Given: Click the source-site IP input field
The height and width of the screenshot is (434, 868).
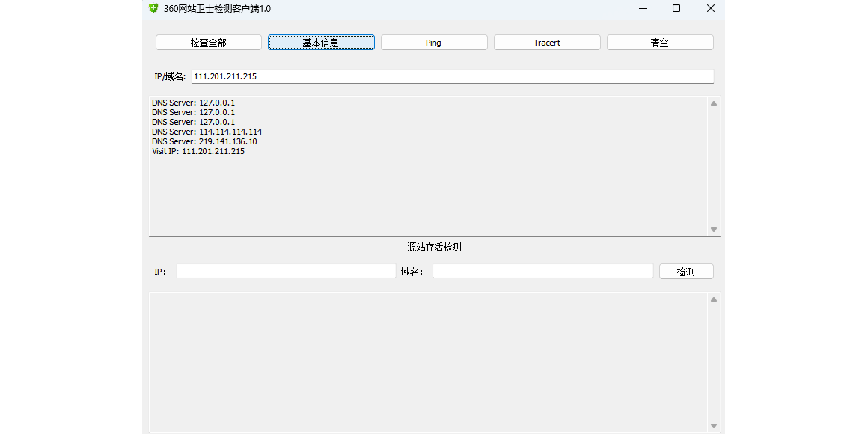Looking at the screenshot, I should point(286,271).
